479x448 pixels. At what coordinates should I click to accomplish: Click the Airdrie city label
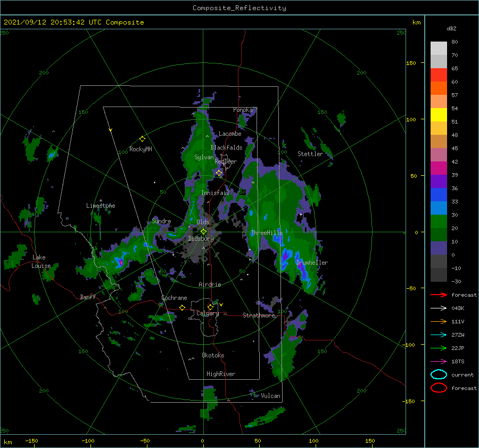(x=210, y=284)
